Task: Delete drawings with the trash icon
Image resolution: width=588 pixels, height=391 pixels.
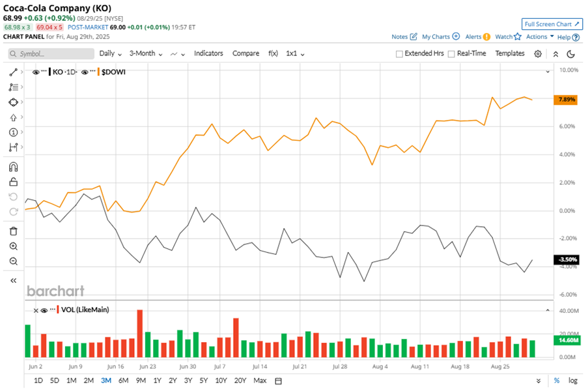Action: coord(14,231)
